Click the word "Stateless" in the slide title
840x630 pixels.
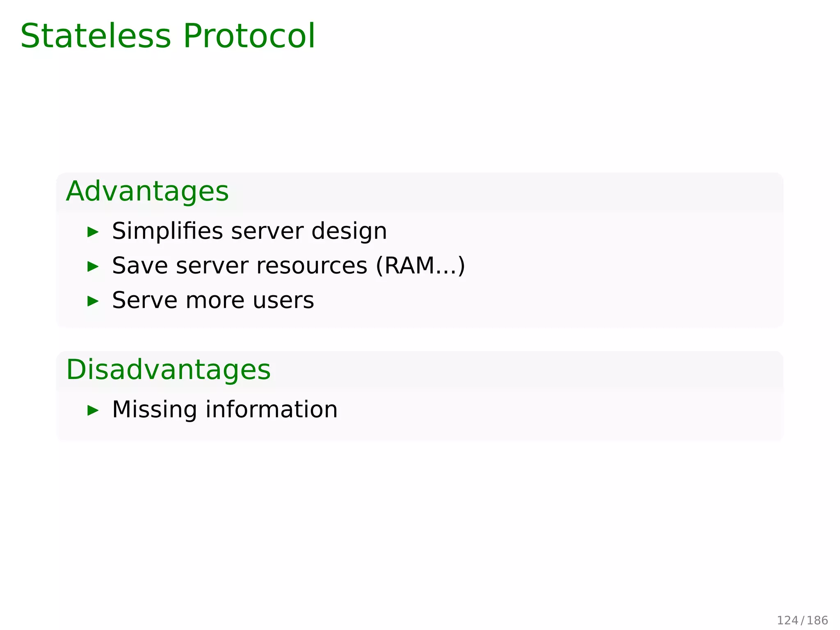(96, 36)
